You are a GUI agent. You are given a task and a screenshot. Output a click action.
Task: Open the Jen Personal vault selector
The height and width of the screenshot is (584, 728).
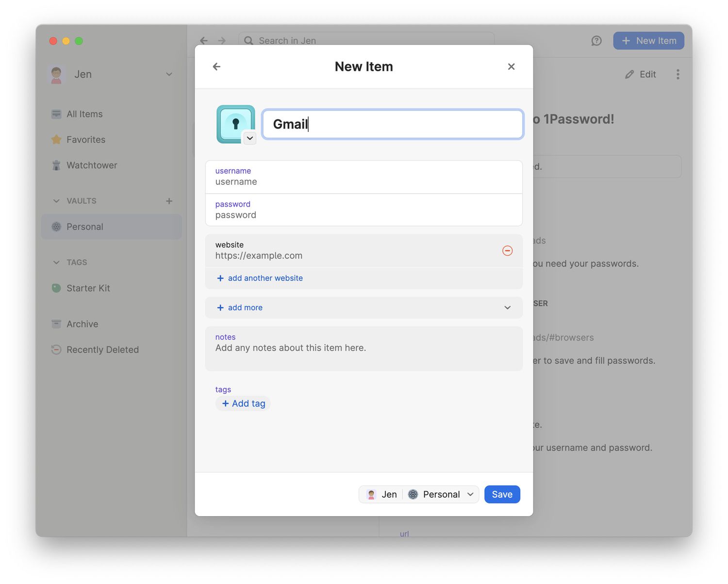(419, 494)
